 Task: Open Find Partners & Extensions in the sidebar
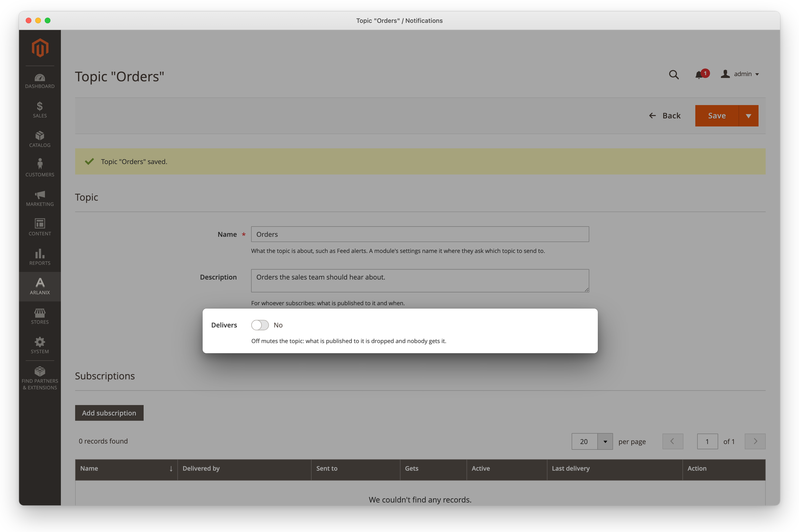click(40, 378)
